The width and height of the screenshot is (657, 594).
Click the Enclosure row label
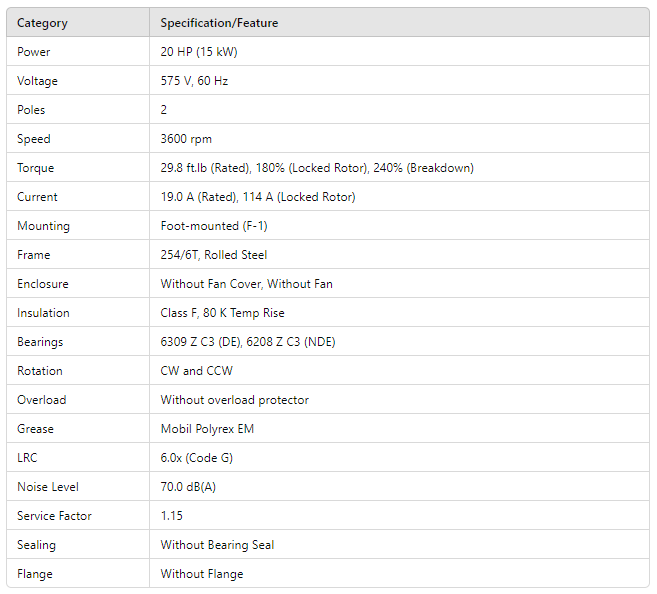click(43, 284)
